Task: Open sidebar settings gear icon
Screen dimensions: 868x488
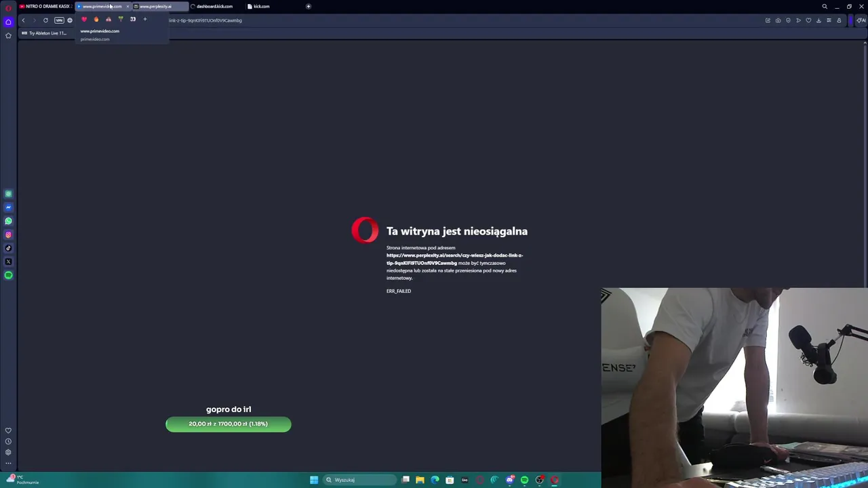Action: click(x=8, y=452)
